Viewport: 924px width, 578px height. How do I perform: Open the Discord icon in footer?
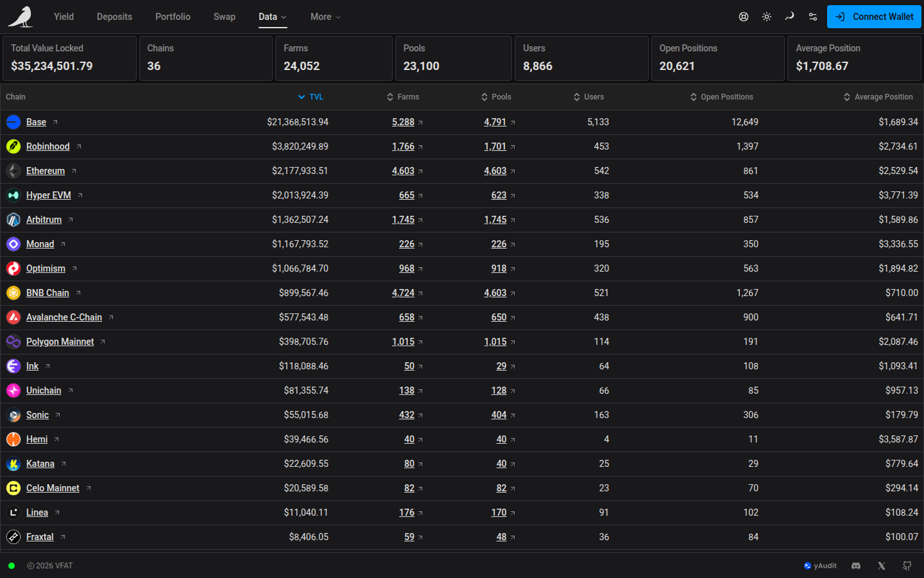856,566
